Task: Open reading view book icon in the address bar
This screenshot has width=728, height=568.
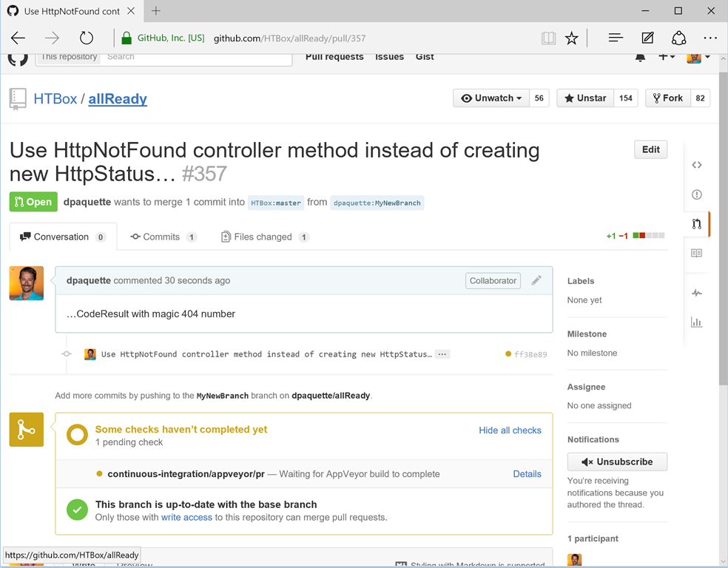Action: pos(548,38)
